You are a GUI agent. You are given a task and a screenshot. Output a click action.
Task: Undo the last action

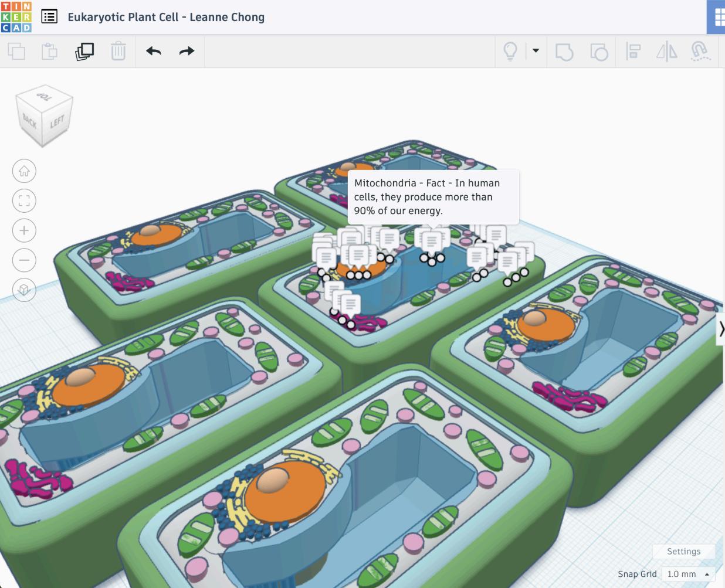click(154, 51)
